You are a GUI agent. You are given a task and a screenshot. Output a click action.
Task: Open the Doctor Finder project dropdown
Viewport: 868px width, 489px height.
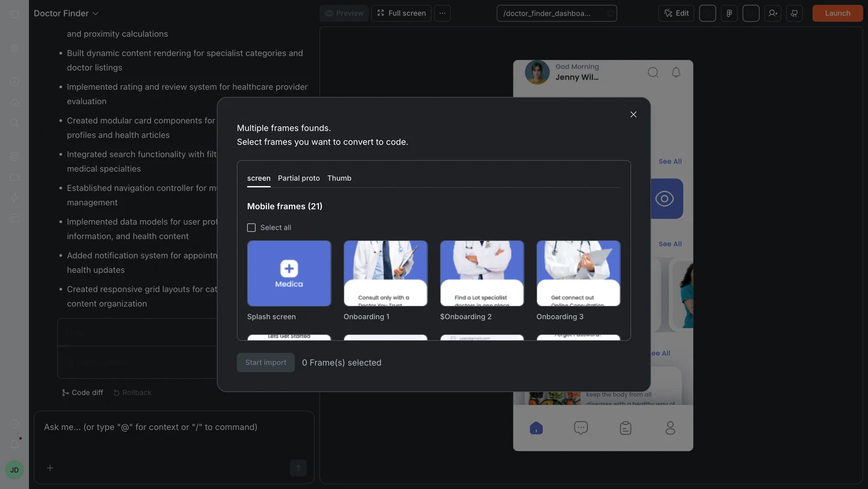[66, 13]
